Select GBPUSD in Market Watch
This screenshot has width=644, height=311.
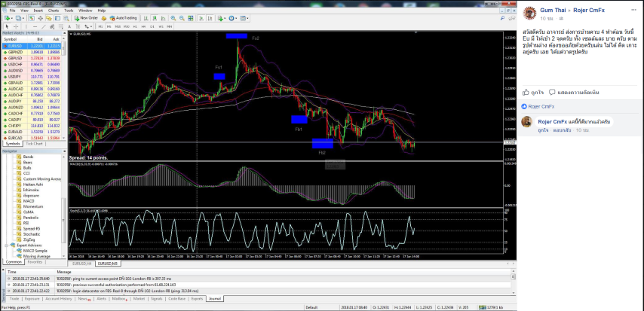[32, 58]
